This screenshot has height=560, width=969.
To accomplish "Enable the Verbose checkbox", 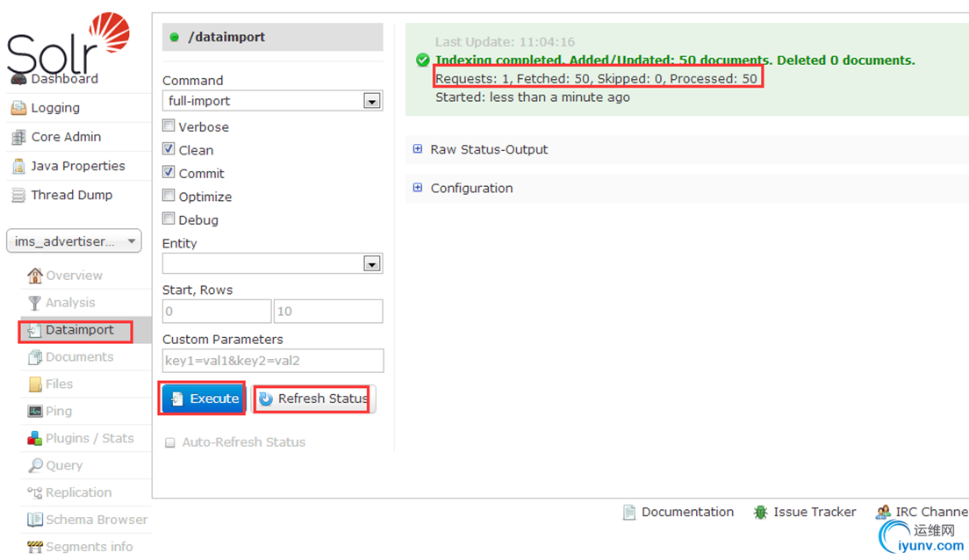I will [169, 126].
